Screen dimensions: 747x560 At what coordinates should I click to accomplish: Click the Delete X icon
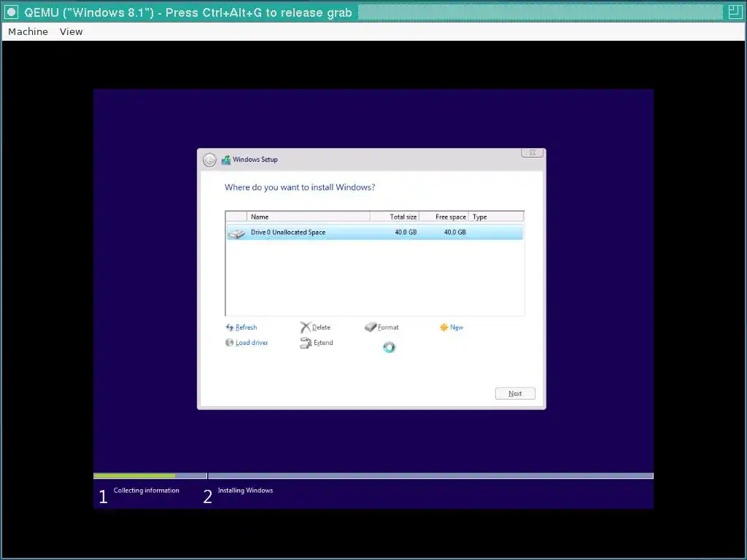click(306, 327)
